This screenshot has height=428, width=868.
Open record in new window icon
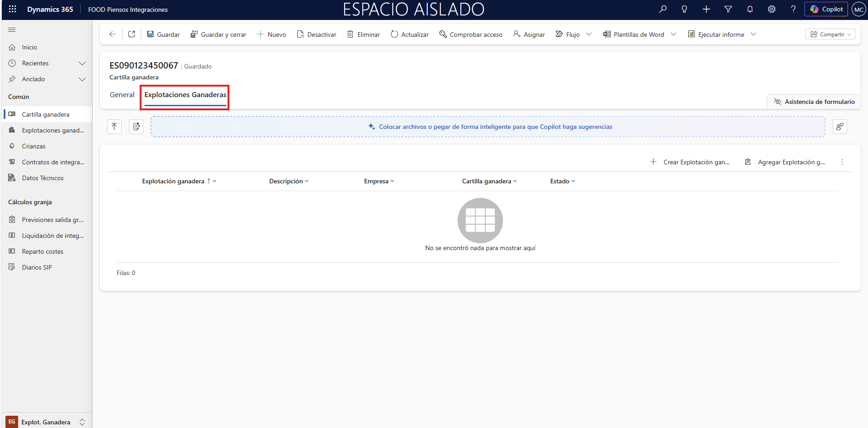pyautogui.click(x=132, y=34)
